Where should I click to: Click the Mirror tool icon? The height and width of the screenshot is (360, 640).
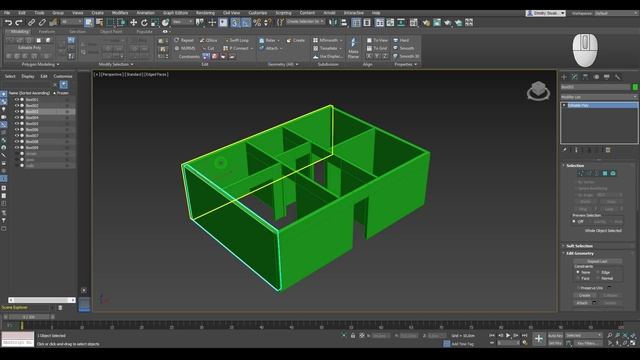tap(333, 23)
